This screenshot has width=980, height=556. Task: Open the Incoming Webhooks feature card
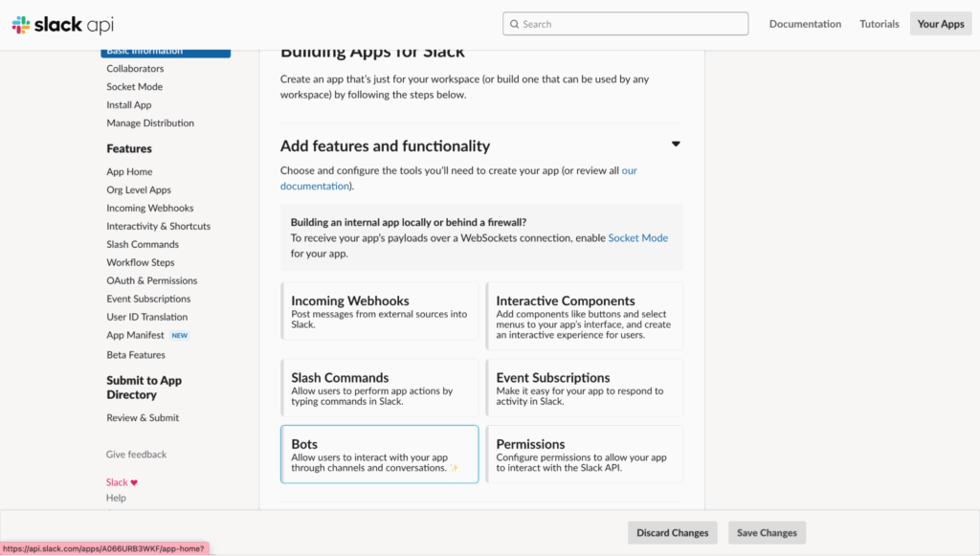(379, 310)
